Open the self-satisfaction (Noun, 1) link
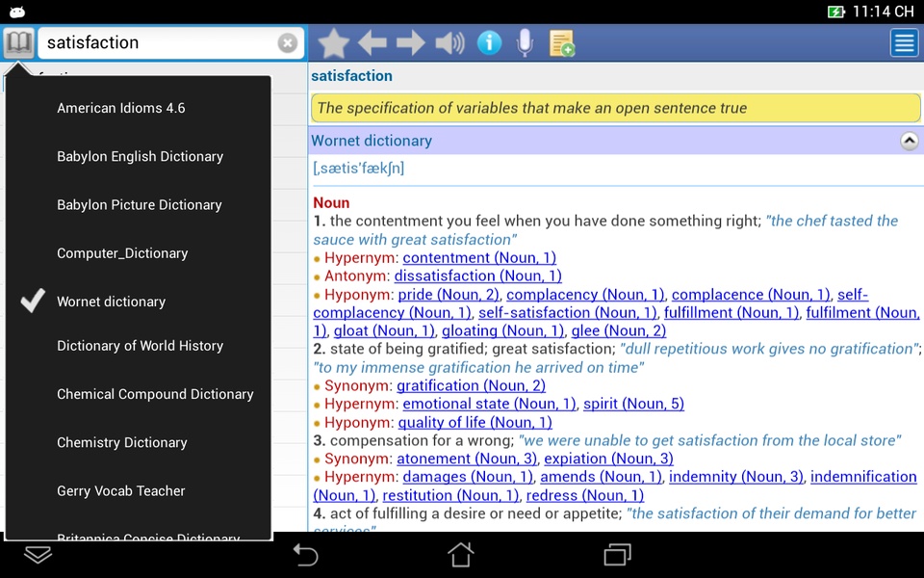Viewport: 924px width, 578px height. (567, 312)
